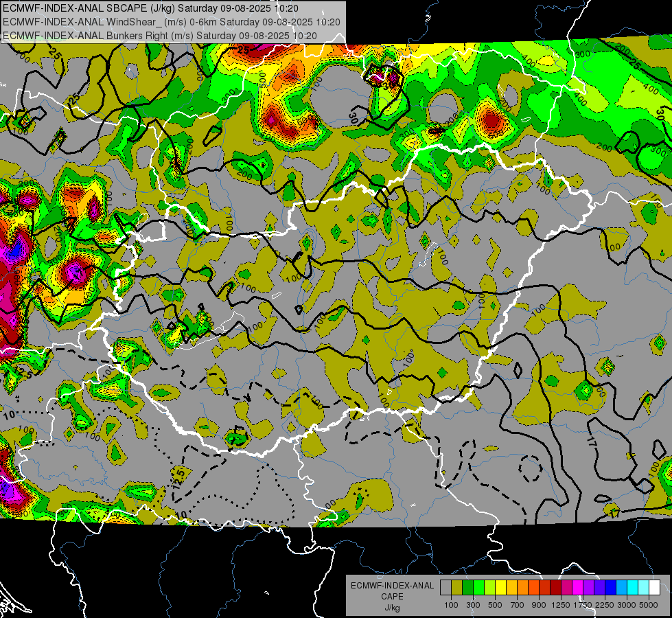This screenshot has height=618, width=672.
Task: Click the cyan swatch after 3000
Action: point(633,587)
